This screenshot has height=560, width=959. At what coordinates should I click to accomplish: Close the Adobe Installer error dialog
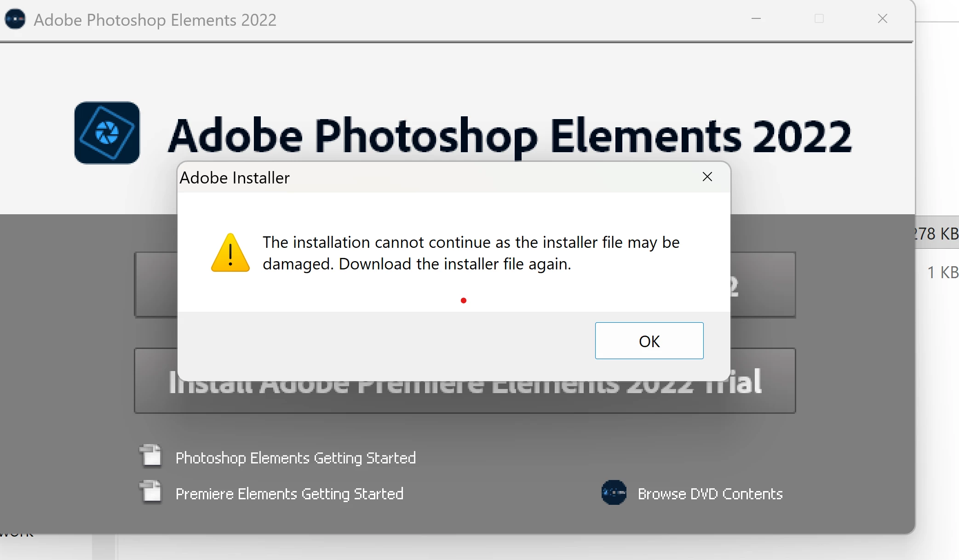(x=707, y=177)
